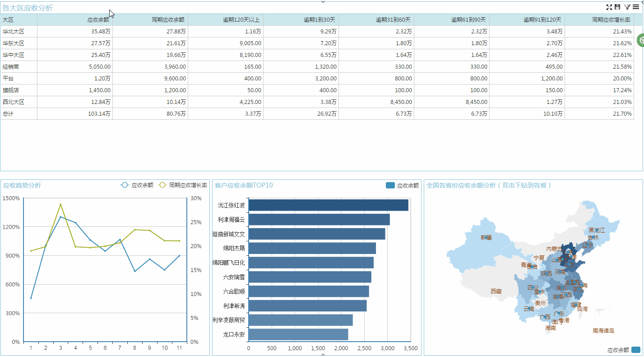The image size is (644, 357).
Task: Click the 西北大区 row label
Action: click(14, 102)
